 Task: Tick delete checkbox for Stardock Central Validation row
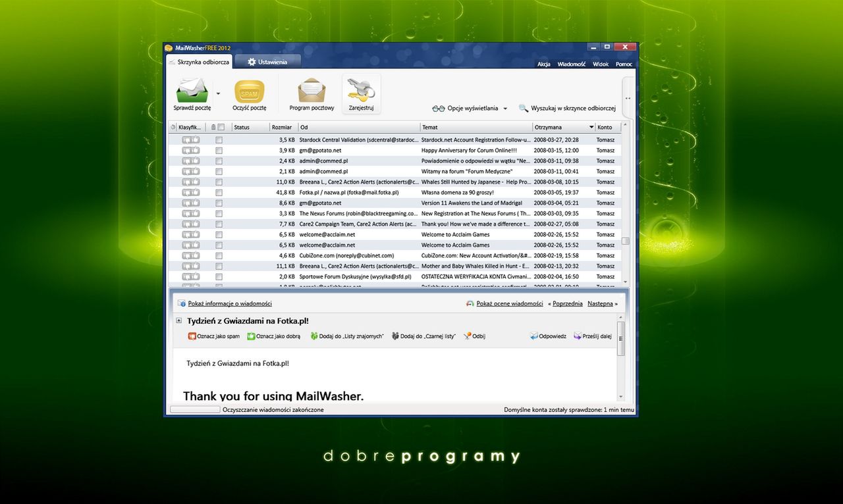pos(219,140)
